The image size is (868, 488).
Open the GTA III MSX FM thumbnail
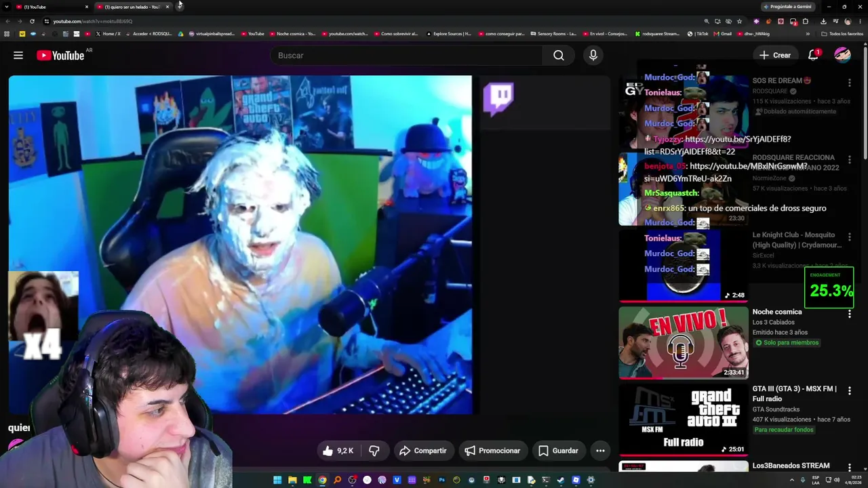pos(683,420)
